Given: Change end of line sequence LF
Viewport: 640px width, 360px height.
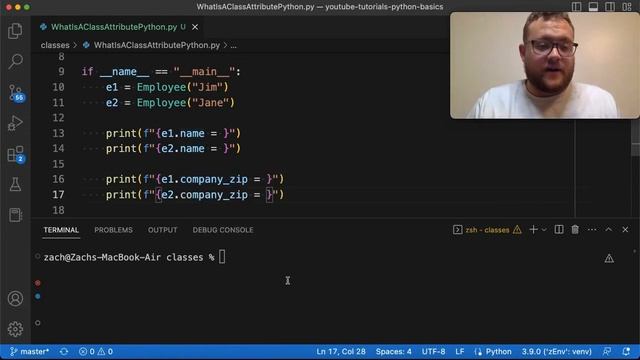Looking at the screenshot, I should click(460, 351).
